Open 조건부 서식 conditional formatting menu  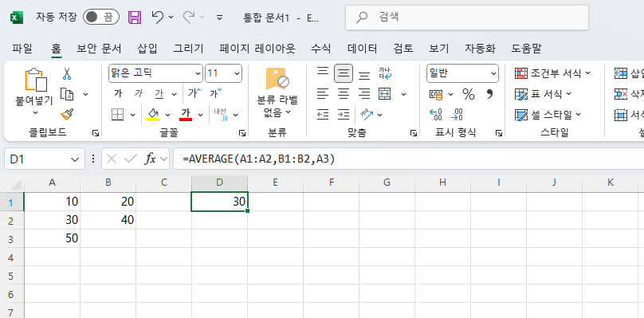point(553,73)
